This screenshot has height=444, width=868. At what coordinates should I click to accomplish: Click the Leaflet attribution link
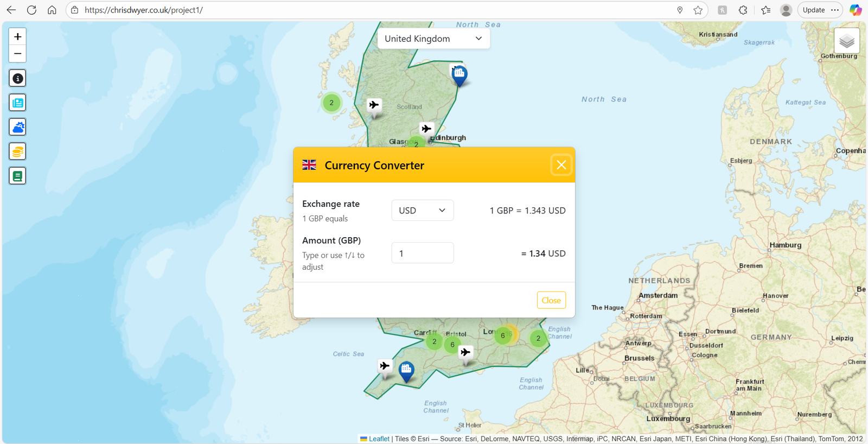point(379,439)
